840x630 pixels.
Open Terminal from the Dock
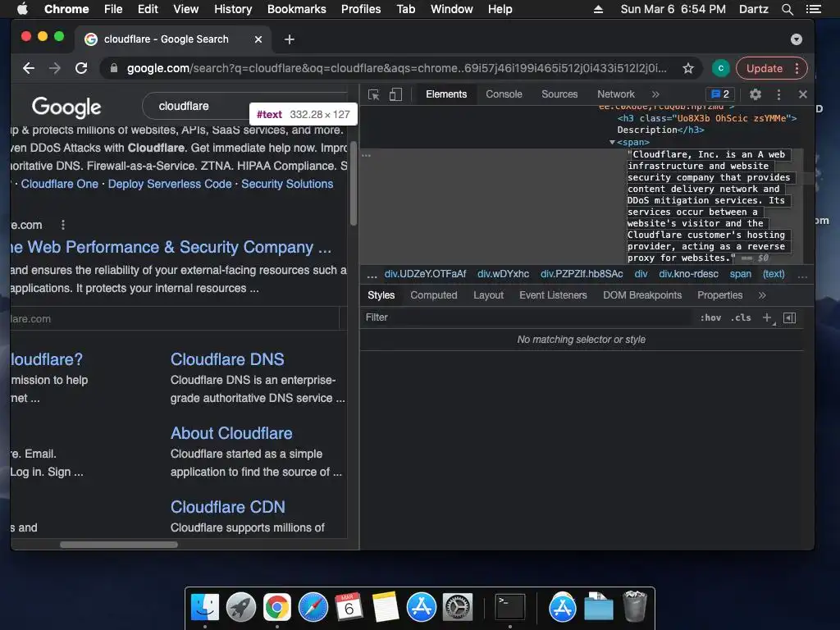pos(509,608)
